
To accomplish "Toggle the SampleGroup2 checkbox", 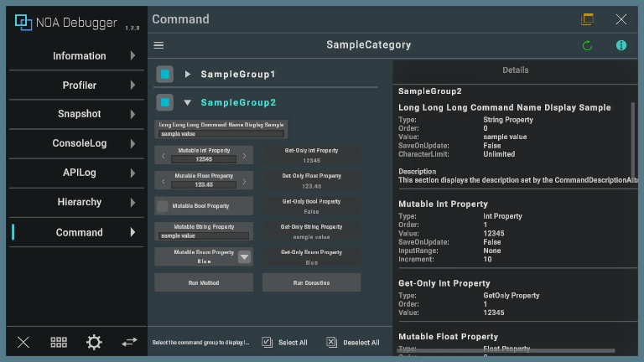I will point(165,102).
